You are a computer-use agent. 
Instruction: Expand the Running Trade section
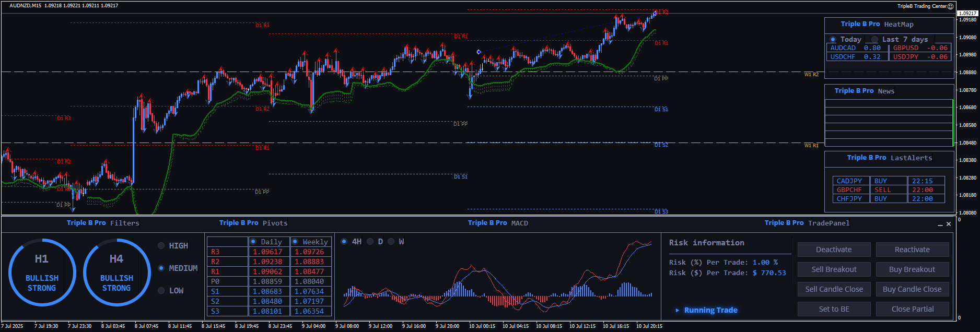pos(678,310)
